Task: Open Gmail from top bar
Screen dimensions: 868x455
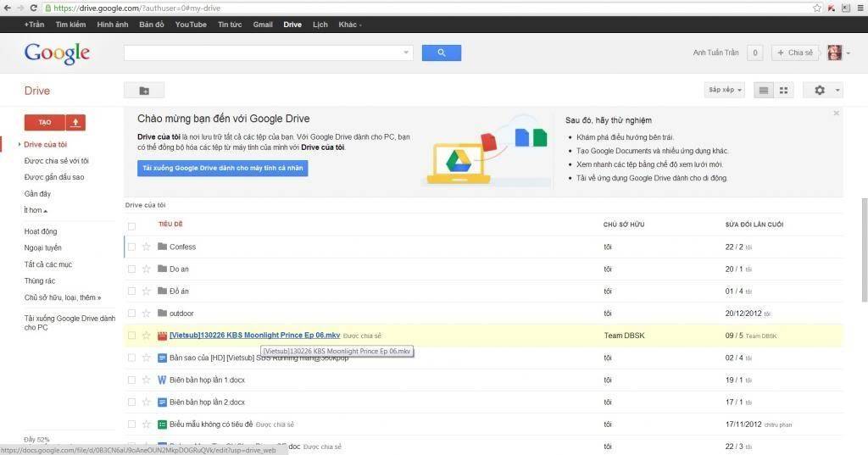Action: 263,25
